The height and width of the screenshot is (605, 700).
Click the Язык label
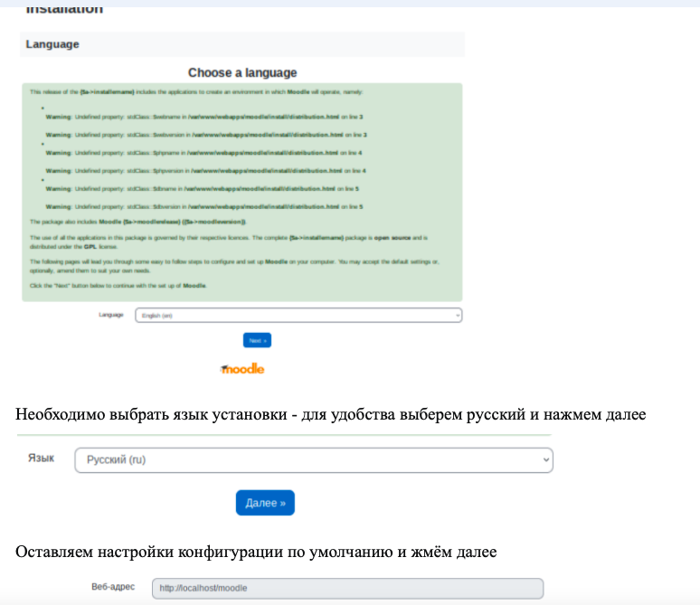[x=41, y=458]
